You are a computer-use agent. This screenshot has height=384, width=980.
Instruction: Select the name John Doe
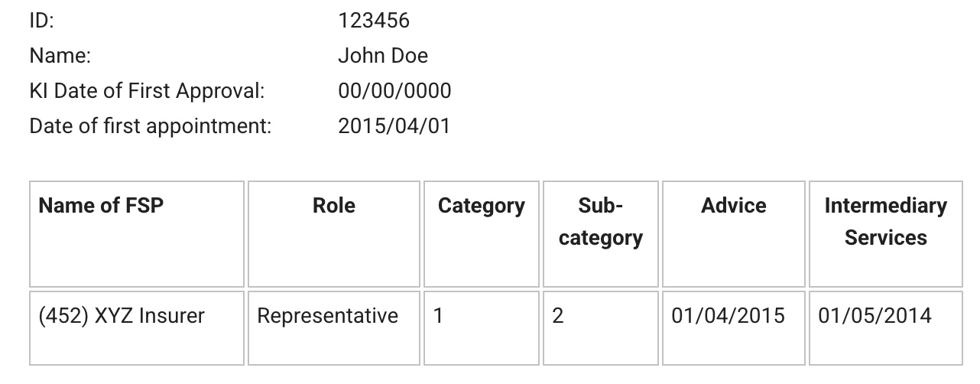(x=382, y=56)
